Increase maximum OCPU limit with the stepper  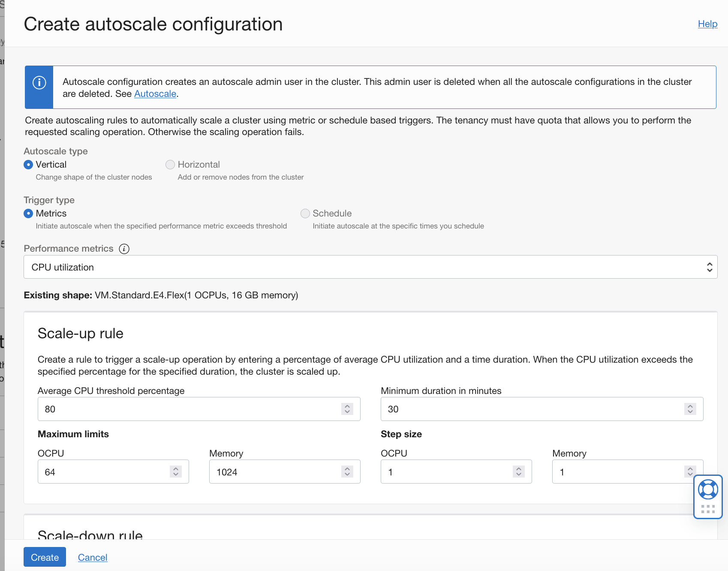[x=175, y=469]
